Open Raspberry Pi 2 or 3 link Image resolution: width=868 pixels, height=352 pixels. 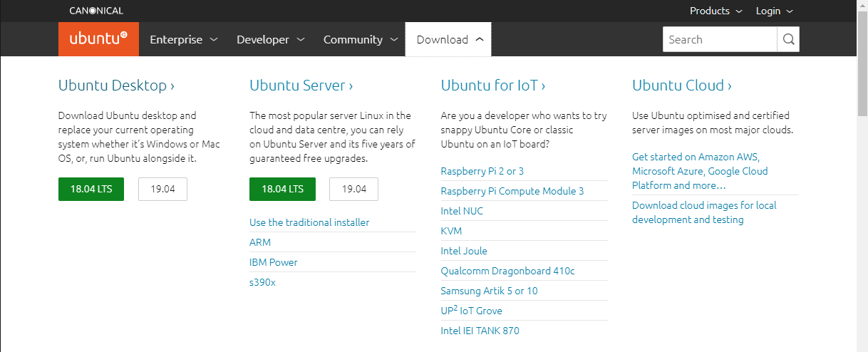click(x=482, y=171)
